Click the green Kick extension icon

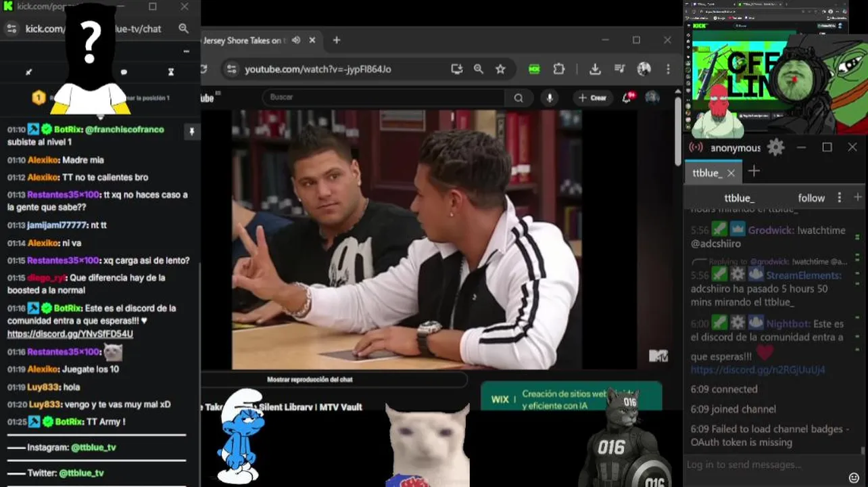(x=534, y=69)
